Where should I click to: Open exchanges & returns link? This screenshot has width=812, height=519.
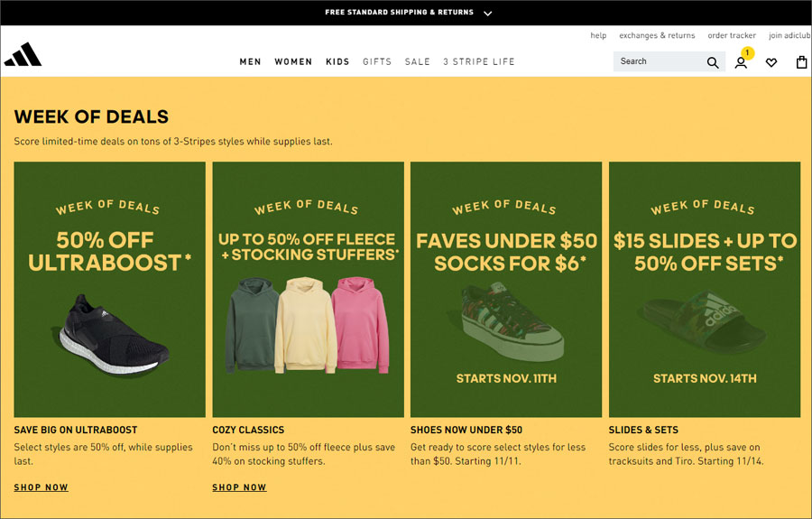coord(657,35)
